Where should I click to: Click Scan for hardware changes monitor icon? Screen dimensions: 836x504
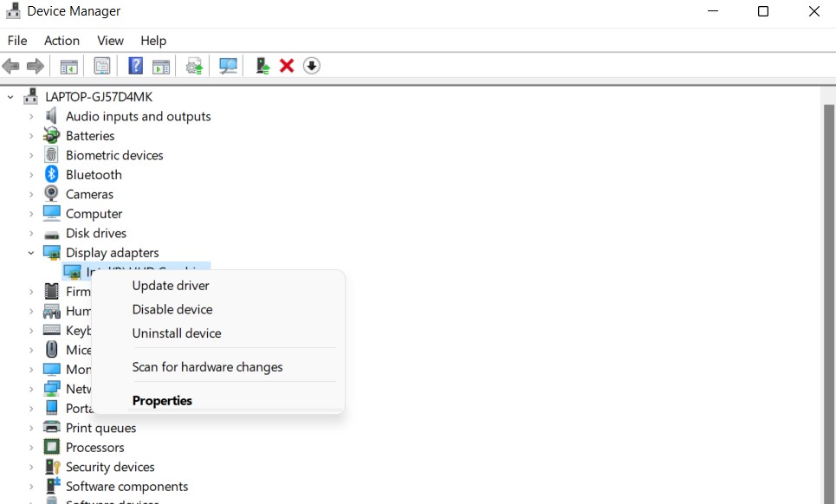(229, 66)
